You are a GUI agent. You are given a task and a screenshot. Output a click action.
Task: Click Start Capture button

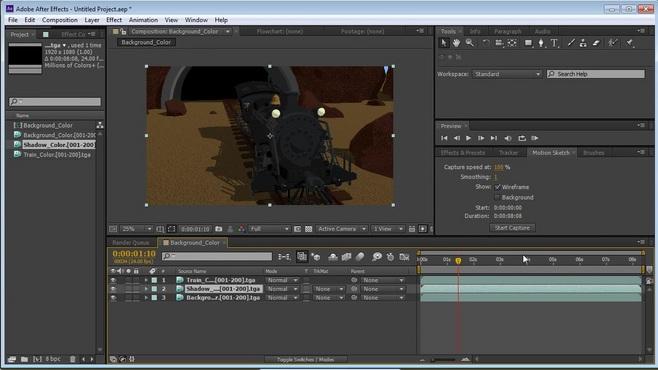coord(512,228)
